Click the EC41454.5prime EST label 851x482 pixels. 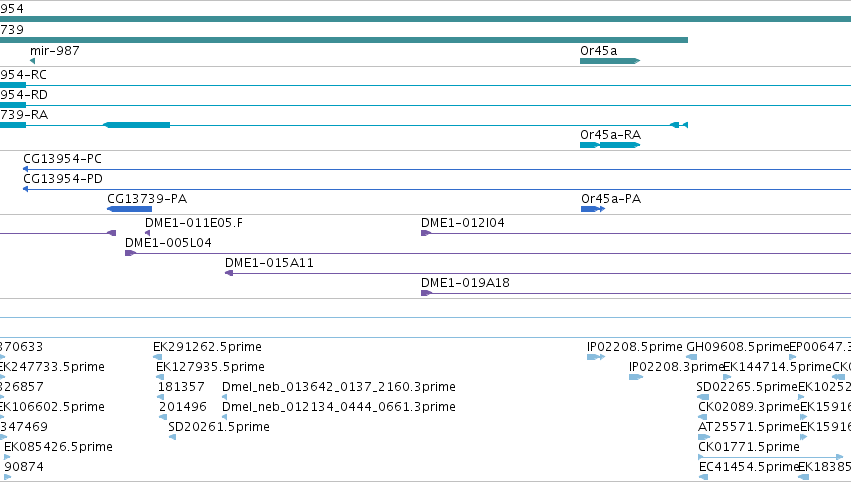[749, 467]
